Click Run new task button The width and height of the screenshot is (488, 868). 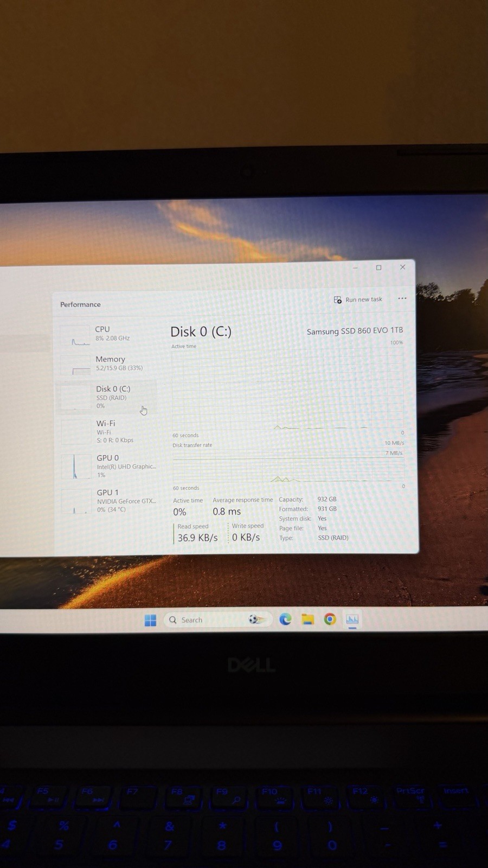[358, 299]
